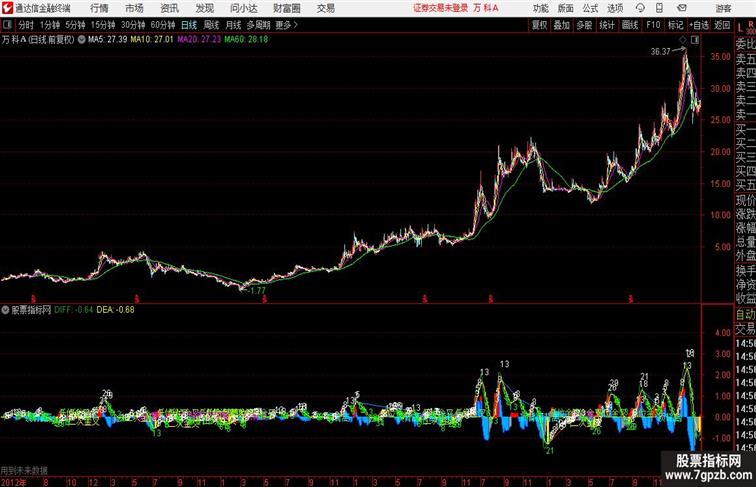The height and width of the screenshot is (487, 756).
Task: Open the 多周期 multi-period view
Action: point(258,25)
